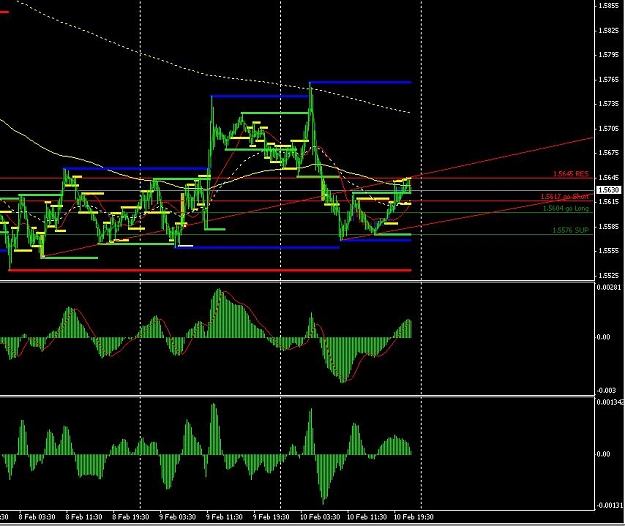The height and width of the screenshot is (526, 625).
Task: Click the '8 Feb 19:30' time label
Action: [x=131, y=517]
